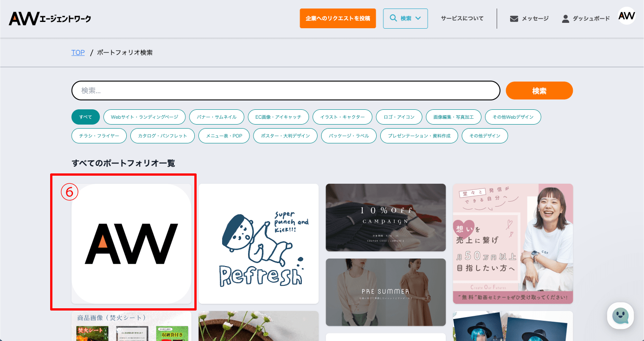Select the すべて category filter
This screenshot has height=341, width=644.
pyautogui.click(x=86, y=117)
